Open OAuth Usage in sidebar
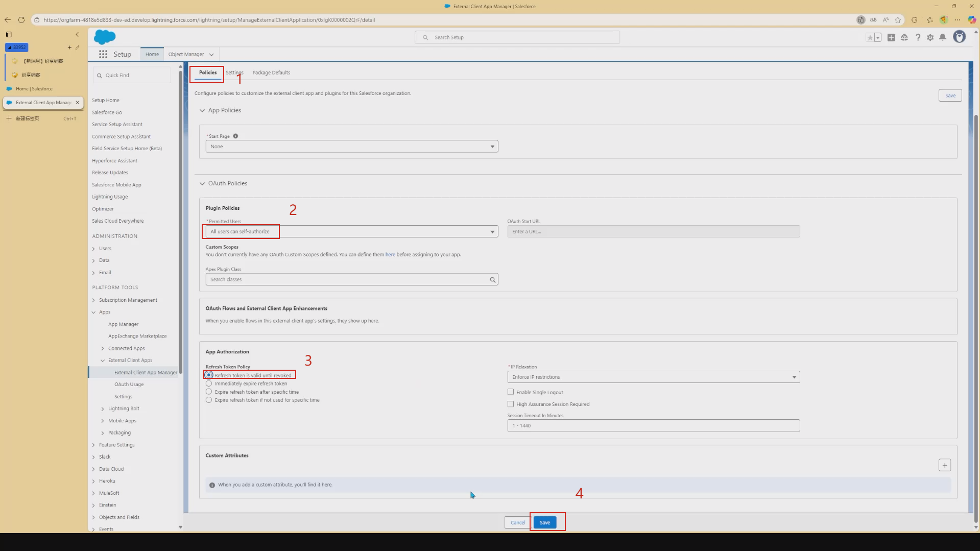 tap(129, 385)
